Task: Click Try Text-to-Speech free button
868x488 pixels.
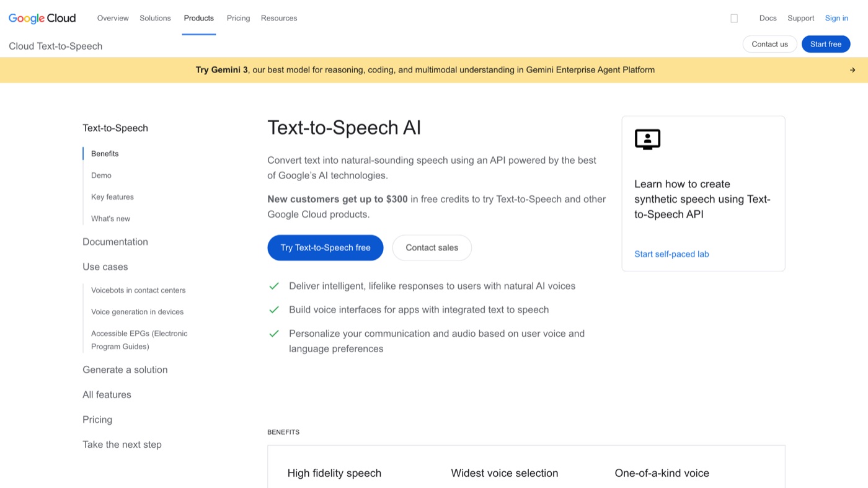Action: pyautogui.click(x=325, y=247)
